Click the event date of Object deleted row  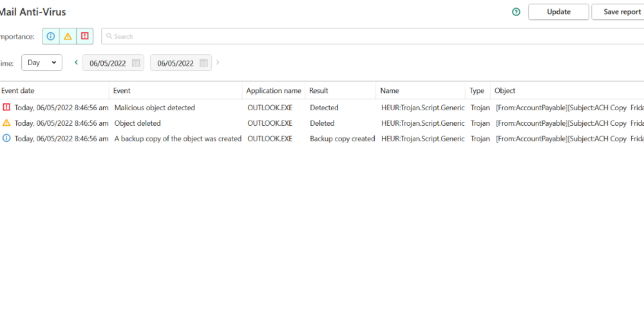click(x=62, y=123)
